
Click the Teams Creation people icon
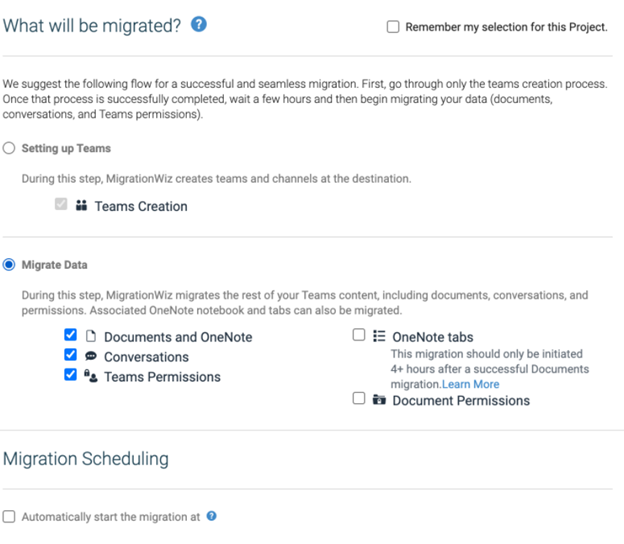(x=82, y=206)
